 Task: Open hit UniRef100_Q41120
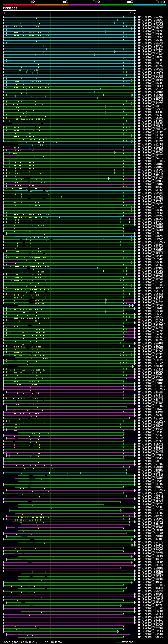(x=151, y=49)
